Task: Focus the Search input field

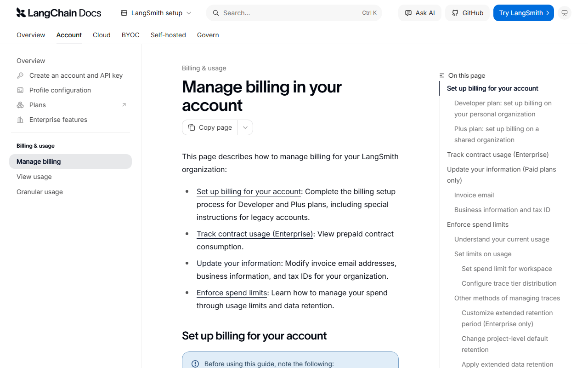Action: pos(294,13)
